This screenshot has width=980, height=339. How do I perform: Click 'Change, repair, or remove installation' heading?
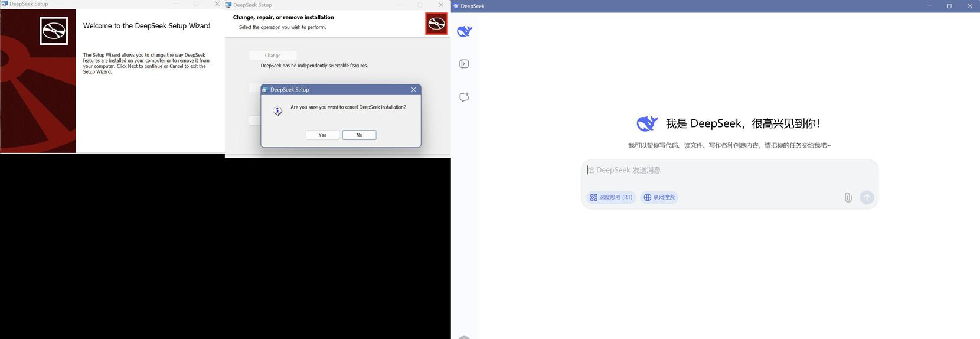(283, 17)
